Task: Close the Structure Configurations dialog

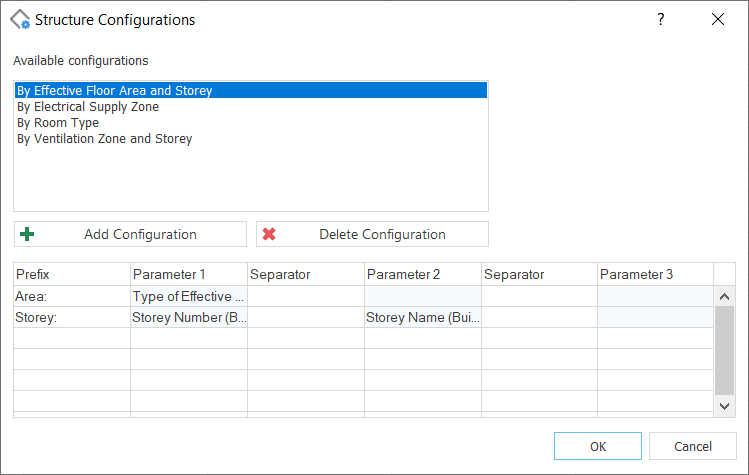Action: (717, 20)
